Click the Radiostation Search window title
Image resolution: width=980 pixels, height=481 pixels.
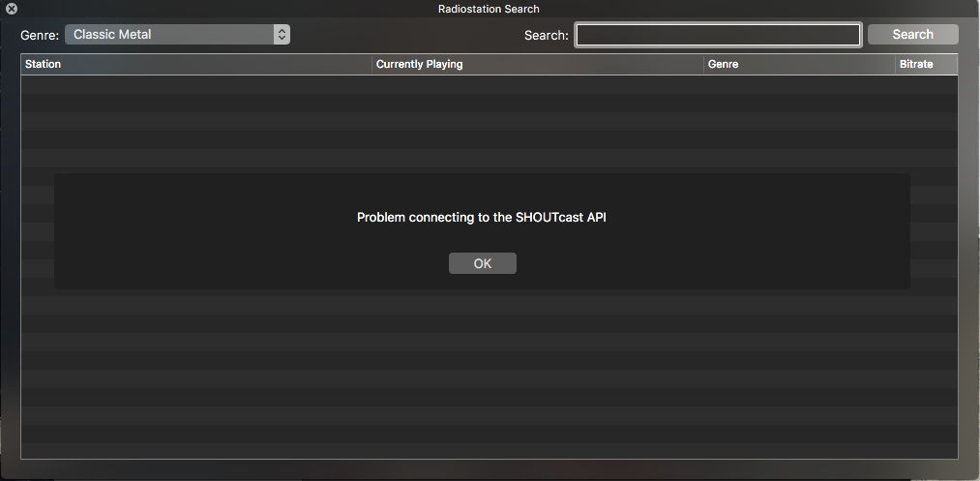(x=489, y=9)
